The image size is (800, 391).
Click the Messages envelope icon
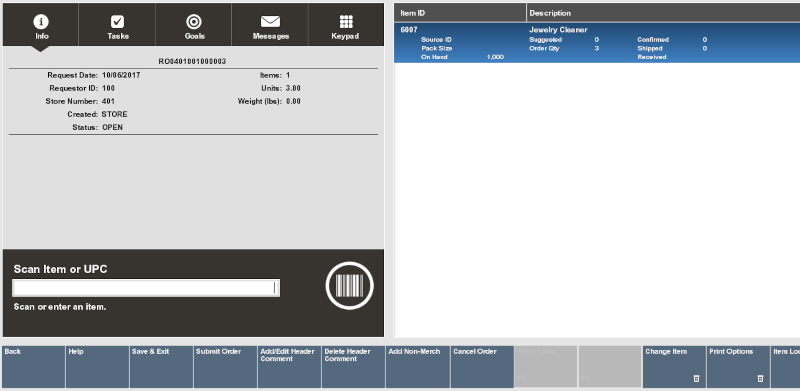[x=270, y=21]
